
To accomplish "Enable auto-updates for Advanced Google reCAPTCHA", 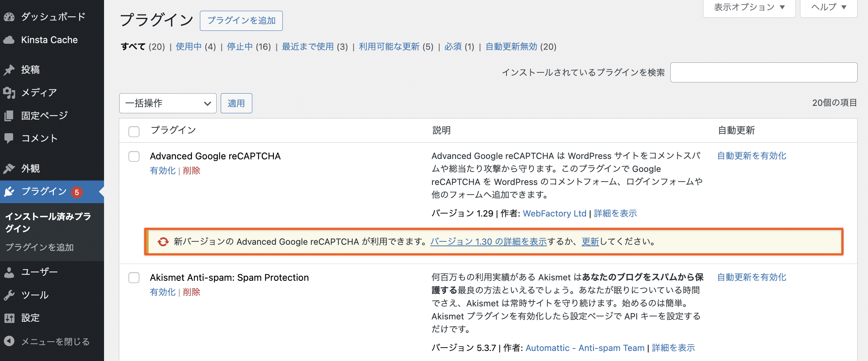I will pos(752,156).
